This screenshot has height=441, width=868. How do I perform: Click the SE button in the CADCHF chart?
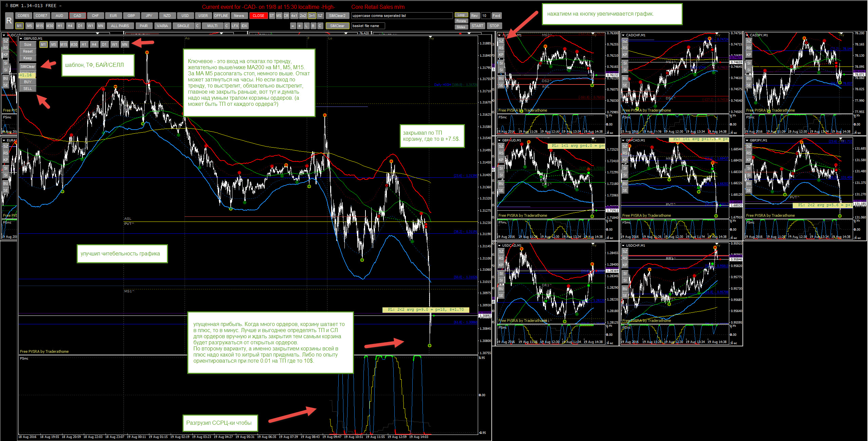pyautogui.click(x=625, y=85)
